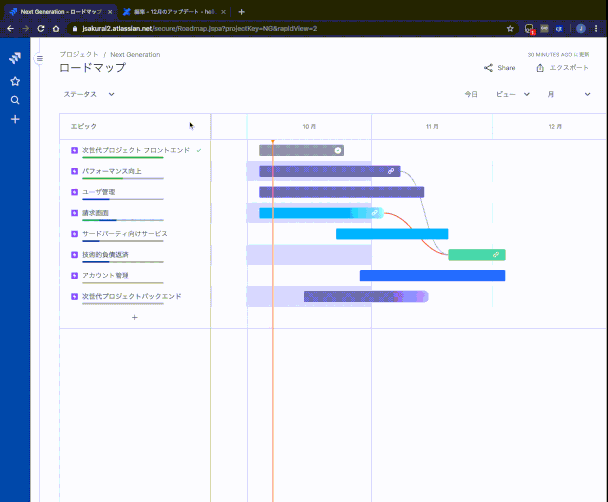The height and width of the screenshot is (502, 608).
Task: Jump to today with 今日 button
Action: (x=471, y=94)
